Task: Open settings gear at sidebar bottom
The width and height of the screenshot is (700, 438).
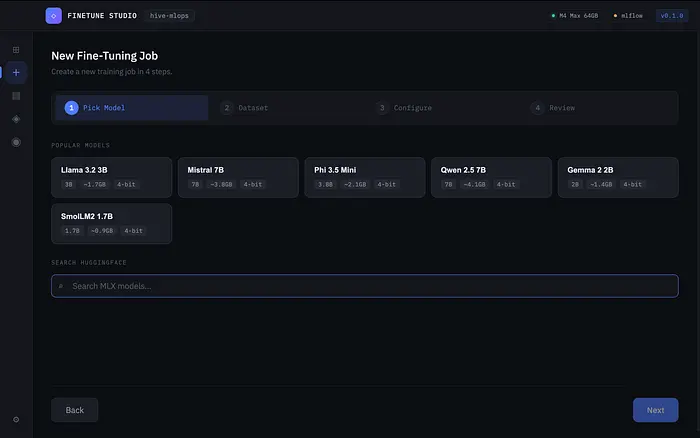Action: click(16, 420)
